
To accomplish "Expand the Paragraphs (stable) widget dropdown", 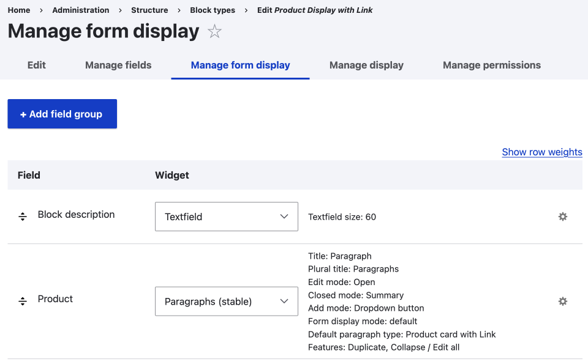I will click(x=226, y=301).
